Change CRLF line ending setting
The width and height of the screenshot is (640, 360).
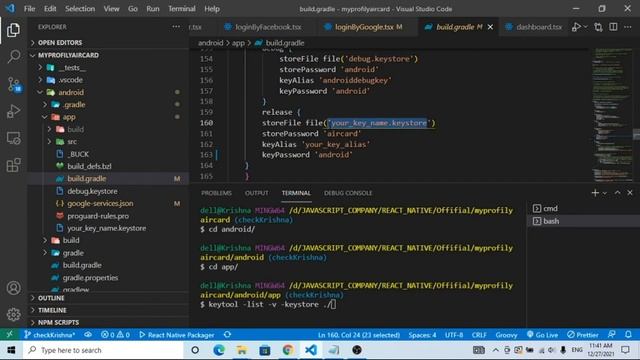click(479, 335)
